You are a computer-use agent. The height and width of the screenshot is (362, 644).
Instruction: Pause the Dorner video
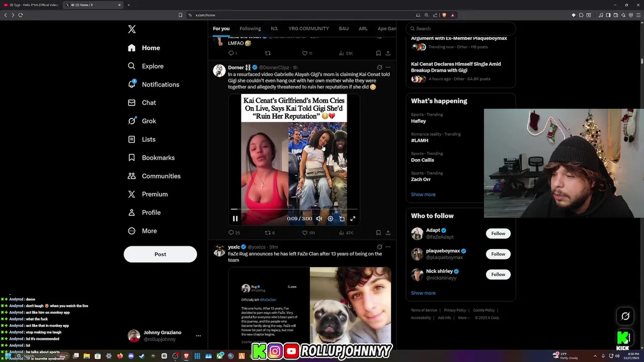235,219
